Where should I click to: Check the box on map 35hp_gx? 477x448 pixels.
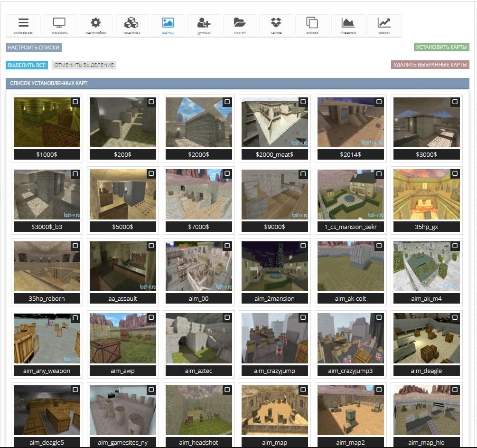pyautogui.click(x=455, y=174)
